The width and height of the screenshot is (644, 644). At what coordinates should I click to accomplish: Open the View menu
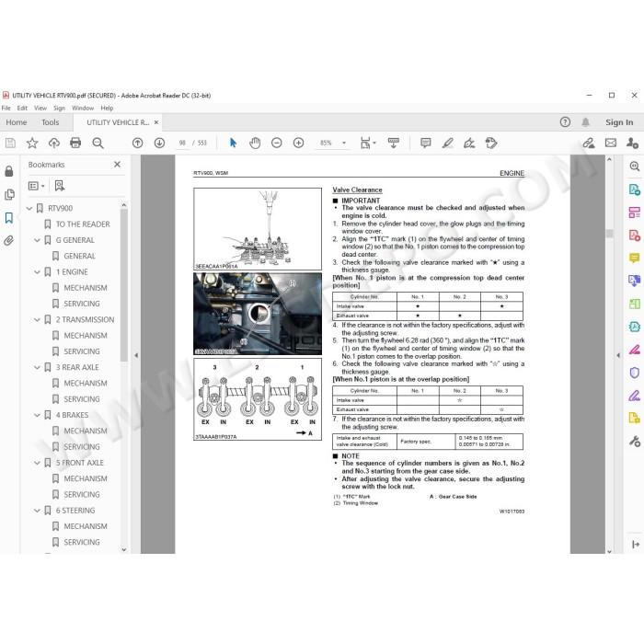[x=40, y=108]
